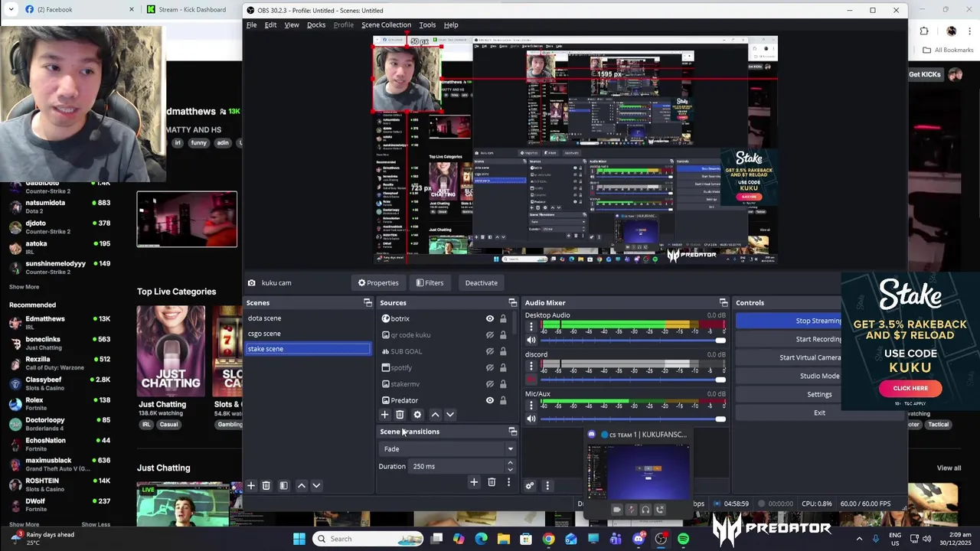The image size is (980, 551).
Task: Show hidden system tray icons chevron
Action: (x=858, y=539)
